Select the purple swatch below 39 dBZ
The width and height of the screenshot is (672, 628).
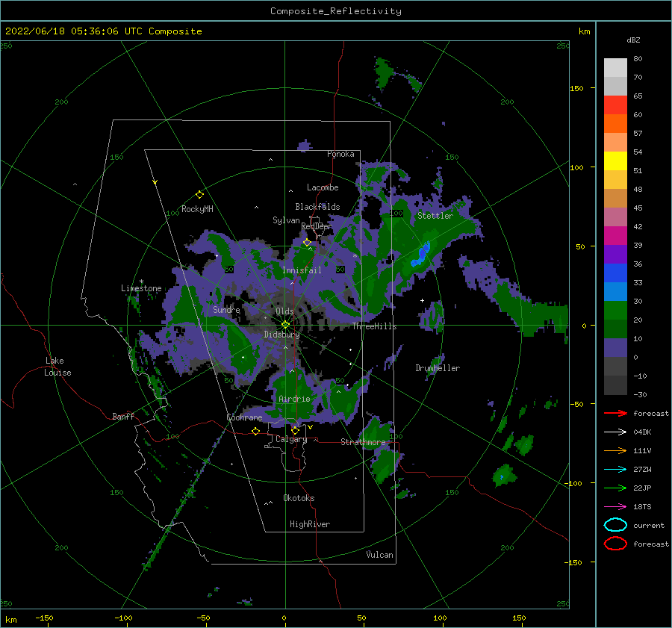[x=615, y=255]
